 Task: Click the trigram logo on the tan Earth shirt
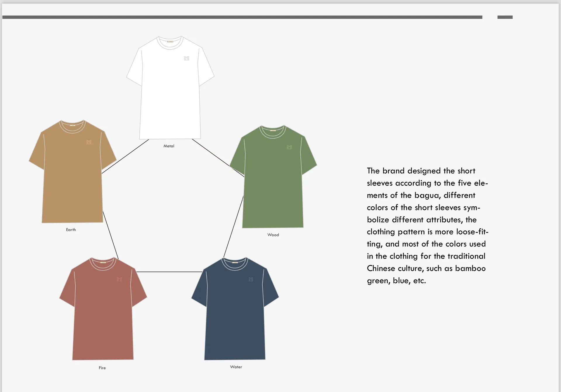tap(89, 142)
